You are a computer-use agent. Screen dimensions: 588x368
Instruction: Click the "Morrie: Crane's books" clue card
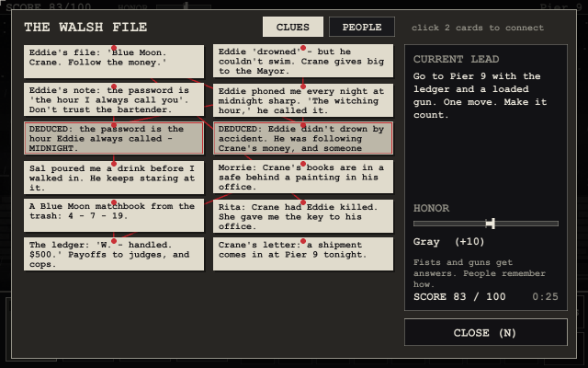[x=303, y=177]
